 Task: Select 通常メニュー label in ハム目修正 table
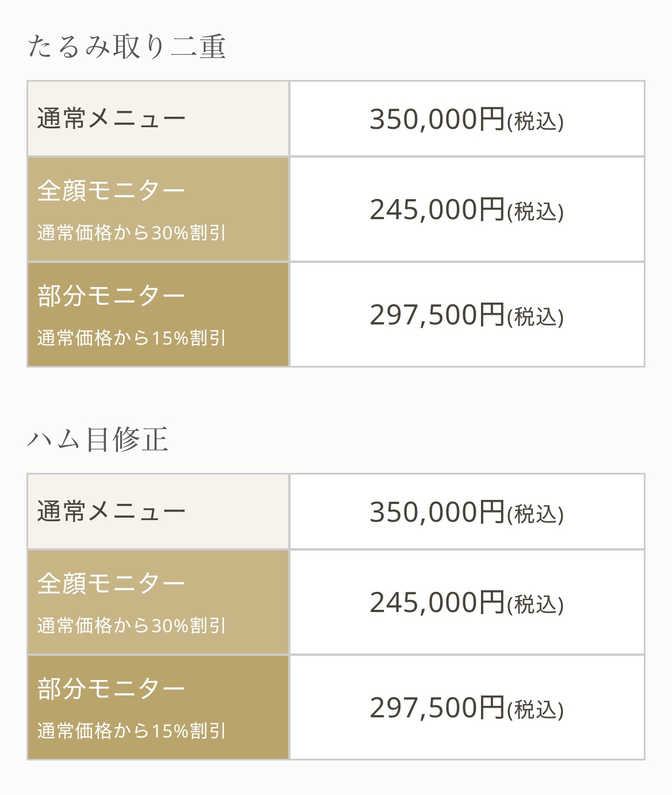coord(111,511)
